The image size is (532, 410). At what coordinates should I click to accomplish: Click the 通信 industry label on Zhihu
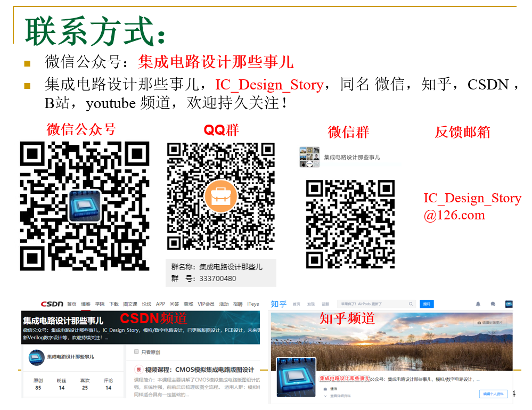pyautogui.click(x=334, y=389)
